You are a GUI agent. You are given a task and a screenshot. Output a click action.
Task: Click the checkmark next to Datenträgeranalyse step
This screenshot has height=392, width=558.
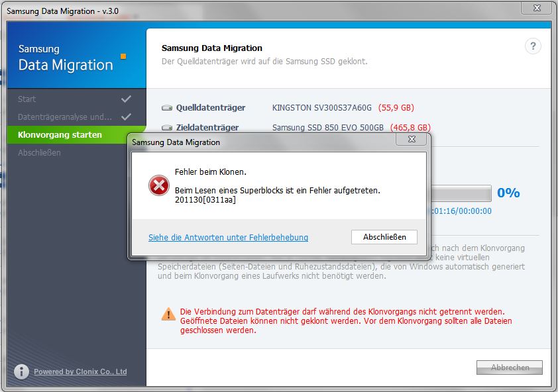(126, 117)
